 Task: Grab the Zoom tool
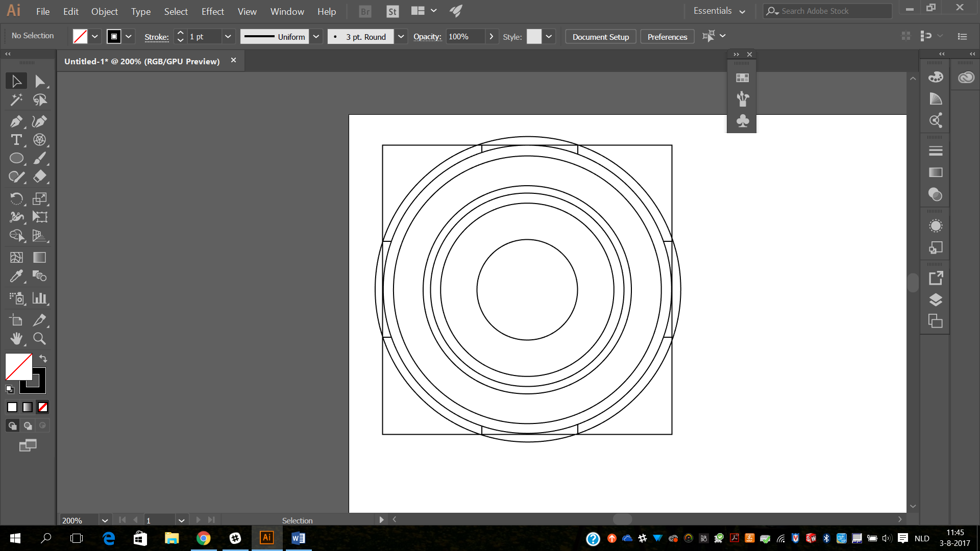coord(39,339)
